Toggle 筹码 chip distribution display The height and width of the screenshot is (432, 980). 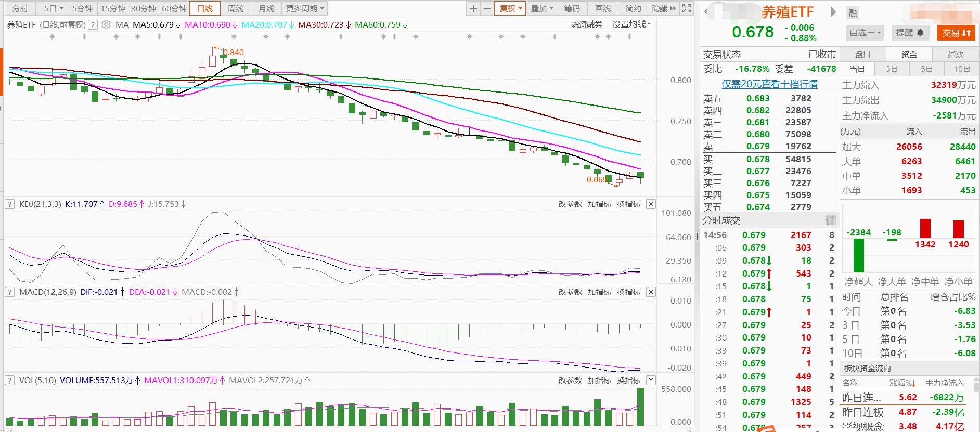(572, 8)
